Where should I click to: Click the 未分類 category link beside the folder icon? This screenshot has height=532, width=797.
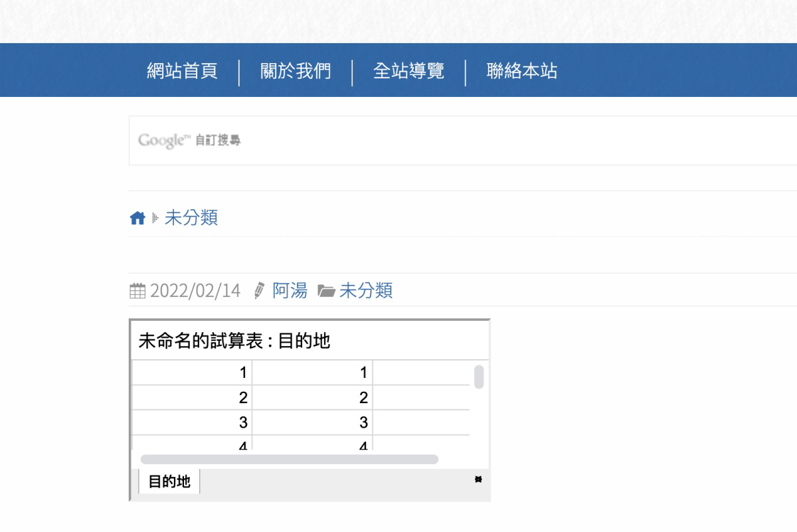coord(366,290)
